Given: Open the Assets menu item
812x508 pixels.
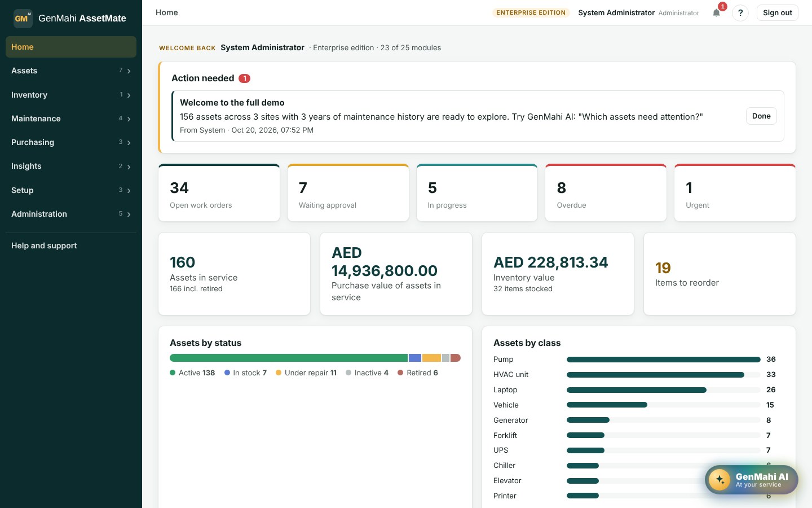Looking at the screenshot, I should 71,71.
